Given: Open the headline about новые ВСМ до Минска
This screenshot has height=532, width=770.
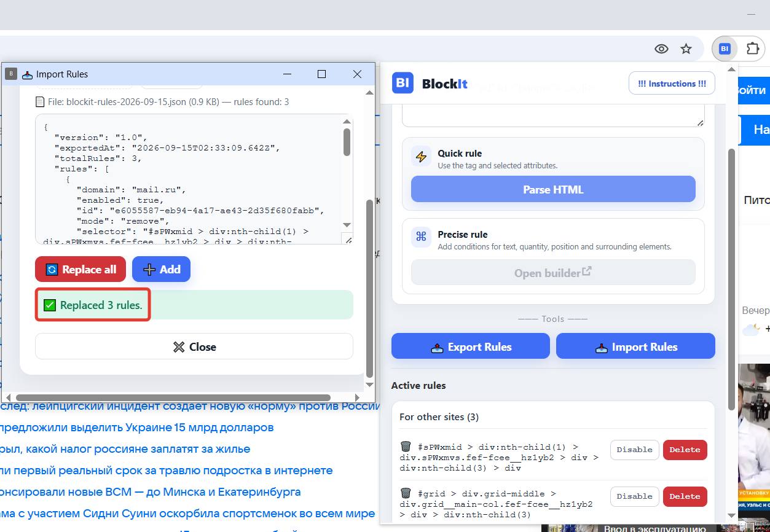Looking at the screenshot, I should 150,491.
